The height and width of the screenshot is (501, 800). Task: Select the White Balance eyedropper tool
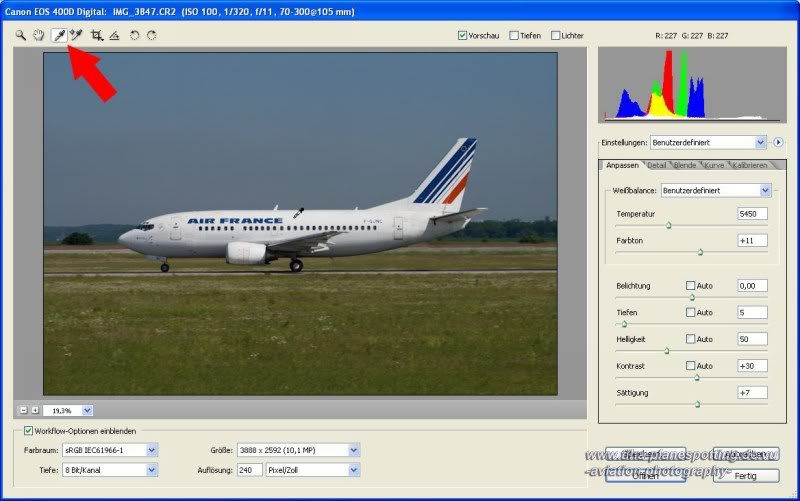click(60, 35)
